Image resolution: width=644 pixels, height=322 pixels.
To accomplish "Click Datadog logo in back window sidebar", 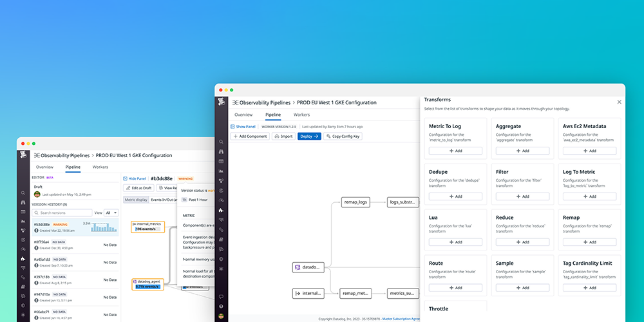I will coord(23,155).
